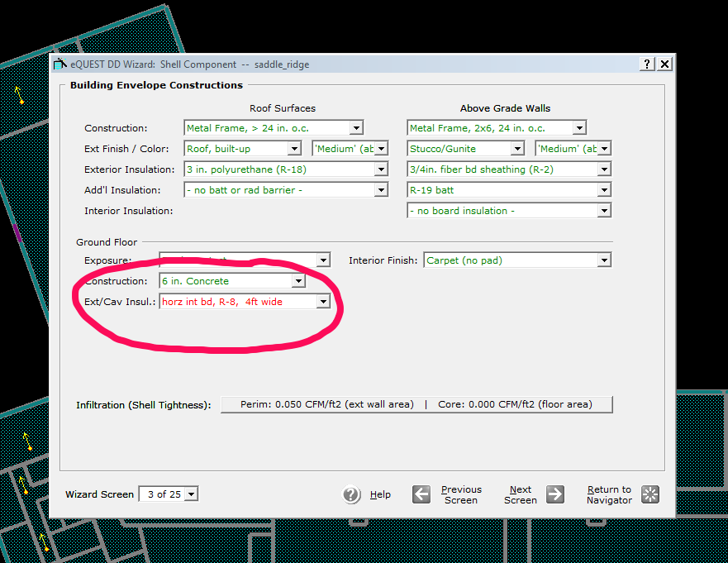Click the 'Above Grade Walls' column heading

(x=505, y=108)
